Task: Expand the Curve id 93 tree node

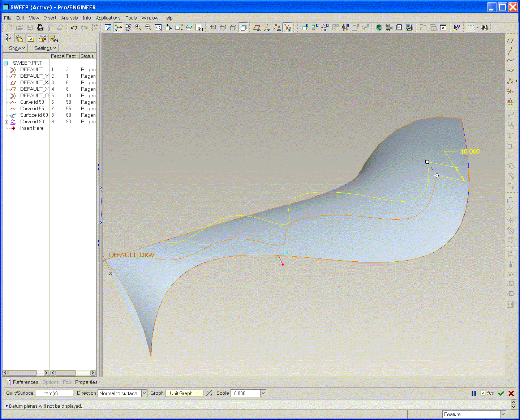Action: [x=6, y=122]
